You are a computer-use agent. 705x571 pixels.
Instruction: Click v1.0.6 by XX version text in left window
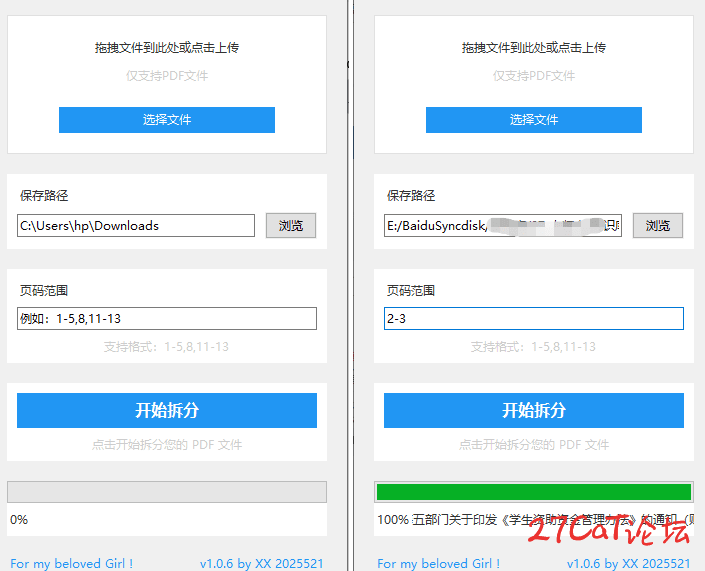click(262, 563)
